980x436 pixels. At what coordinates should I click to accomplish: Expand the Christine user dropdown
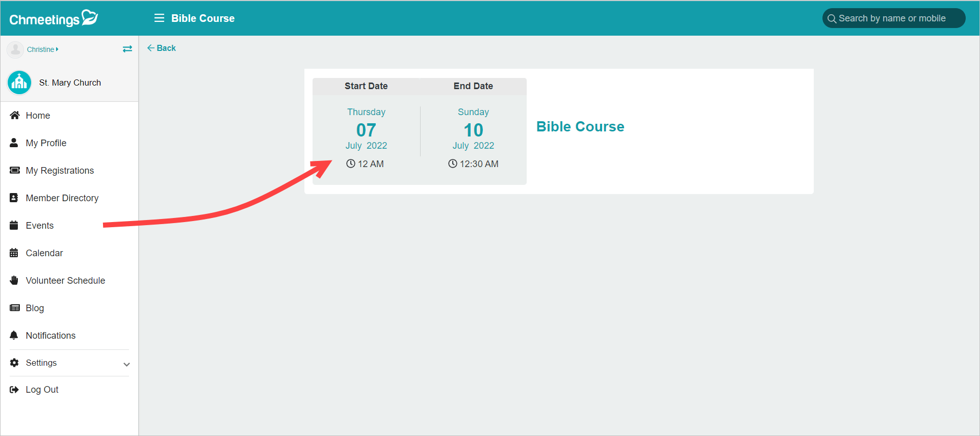[x=43, y=49]
